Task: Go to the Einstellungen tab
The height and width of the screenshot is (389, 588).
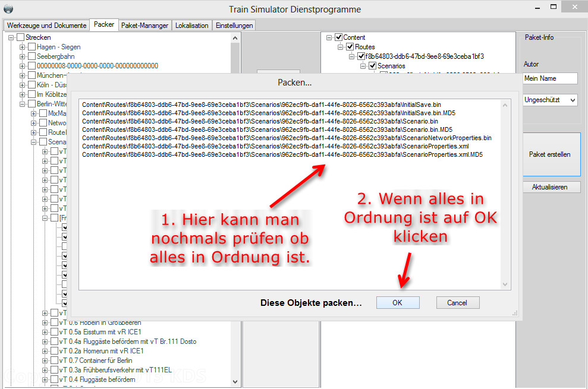Action: (234, 25)
